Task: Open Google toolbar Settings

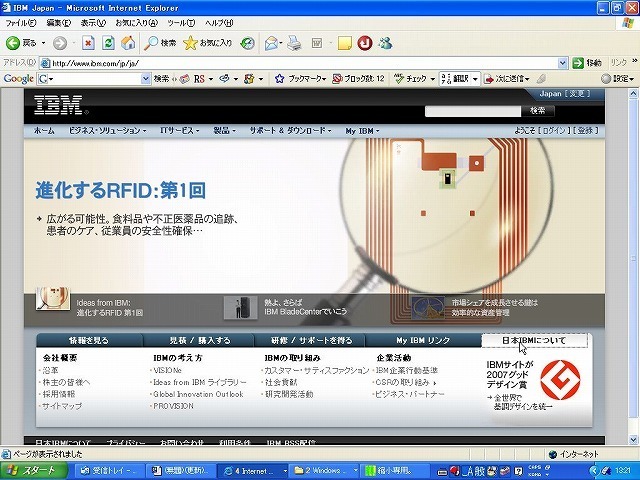Action: tap(618, 79)
